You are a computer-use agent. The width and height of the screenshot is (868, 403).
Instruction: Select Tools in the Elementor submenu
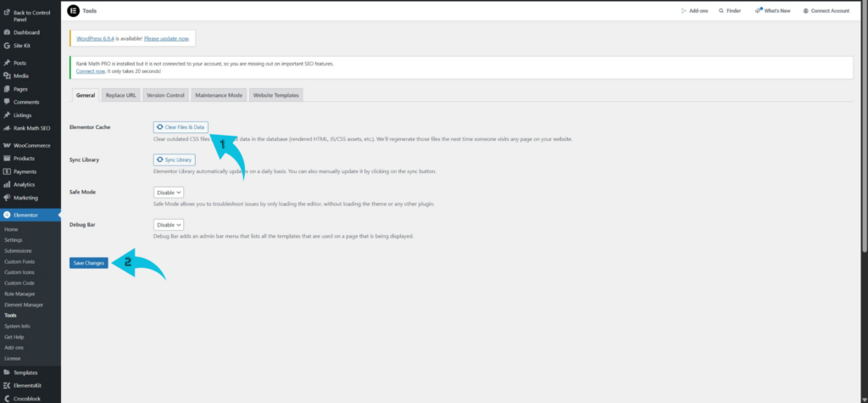point(10,316)
